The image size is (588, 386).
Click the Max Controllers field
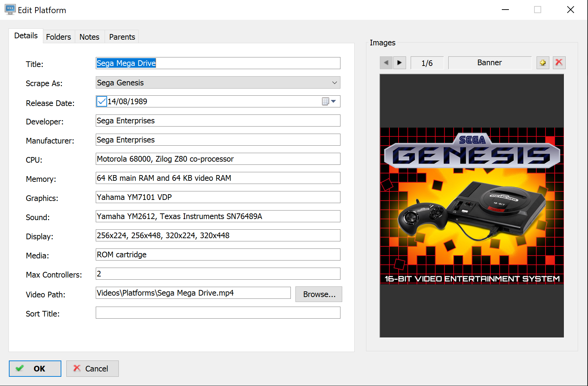[218, 274]
